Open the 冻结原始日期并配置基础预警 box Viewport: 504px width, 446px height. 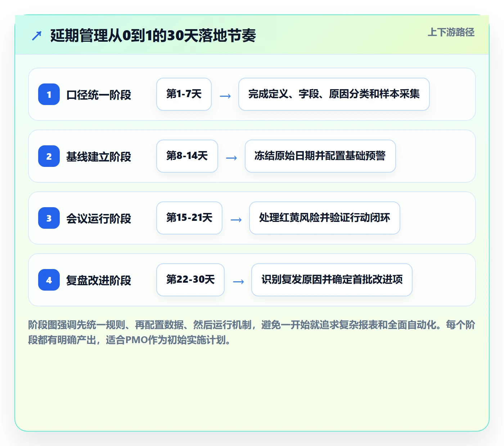click(x=320, y=156)
